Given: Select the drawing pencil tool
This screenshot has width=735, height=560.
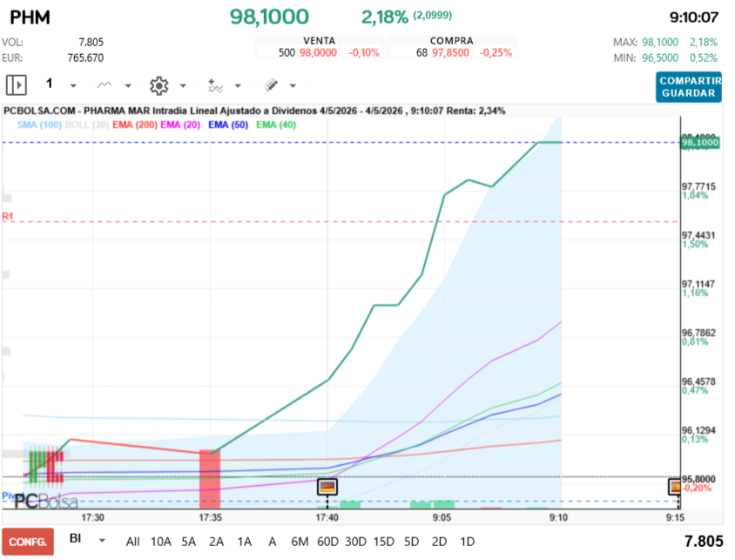Looking at the screenshot, I should point(271,84).
